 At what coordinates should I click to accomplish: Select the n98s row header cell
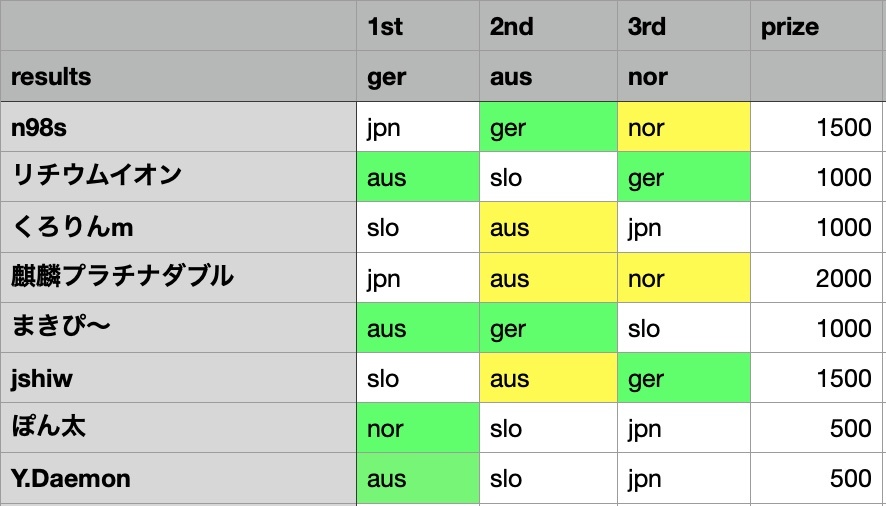pyautogui.click(x=179, y=127)
